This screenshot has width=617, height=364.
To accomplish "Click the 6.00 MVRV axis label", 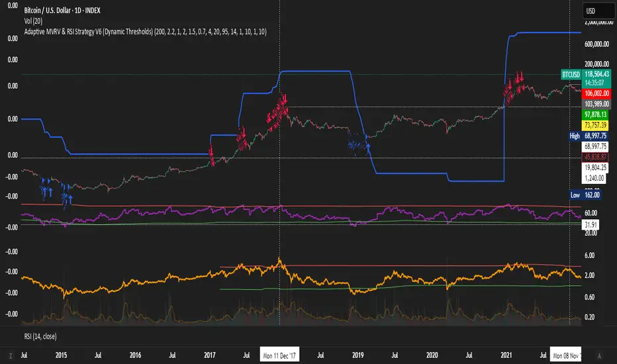I will tap(589, 255).
